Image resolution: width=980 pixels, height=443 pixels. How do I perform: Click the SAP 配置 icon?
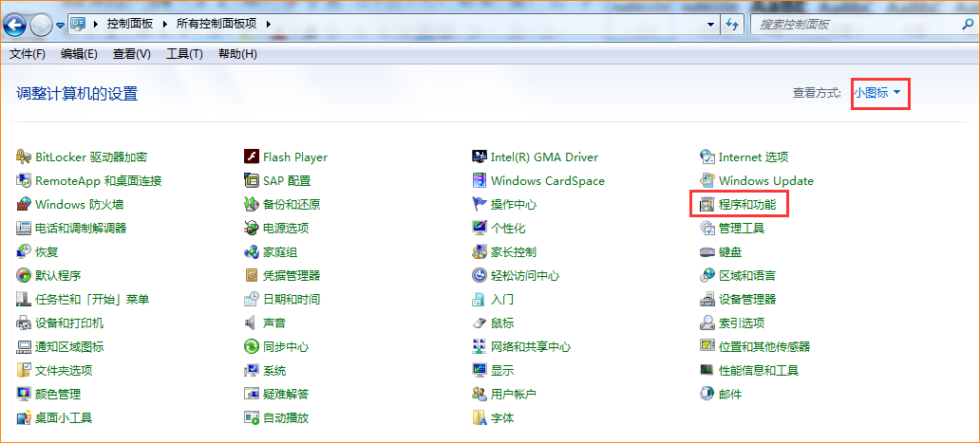tap(252, 181)
